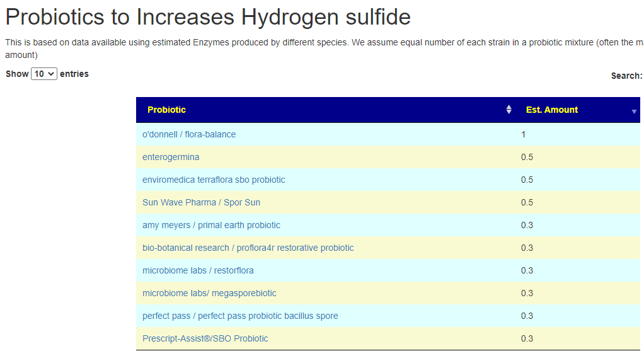Click the Est. Amount sort arrow icon
The image size is (644, 351).
(634, 111)
